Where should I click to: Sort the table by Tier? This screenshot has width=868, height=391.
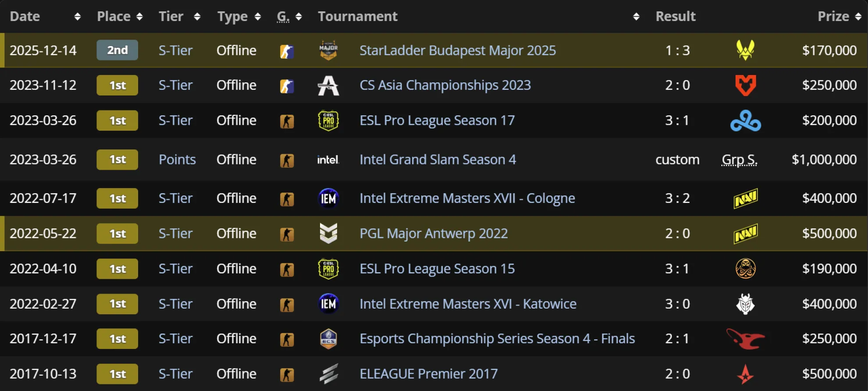197,17
